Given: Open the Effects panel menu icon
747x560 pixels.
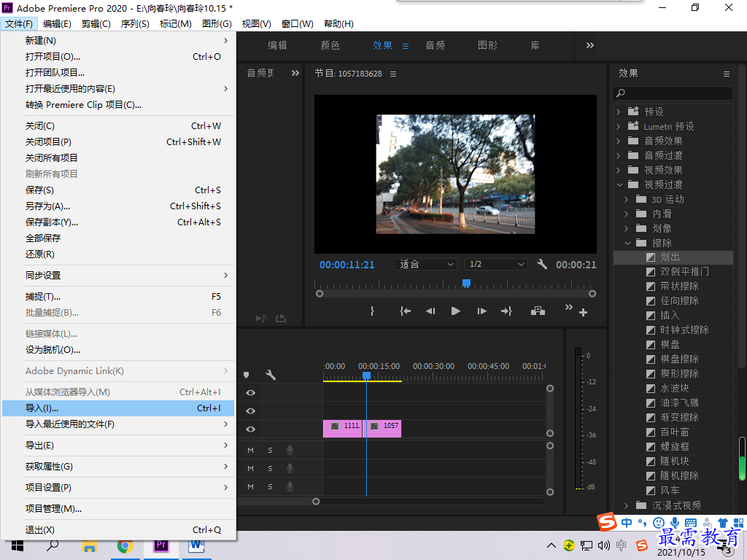Looking at the screenshot, I should (x=727, y=74).
